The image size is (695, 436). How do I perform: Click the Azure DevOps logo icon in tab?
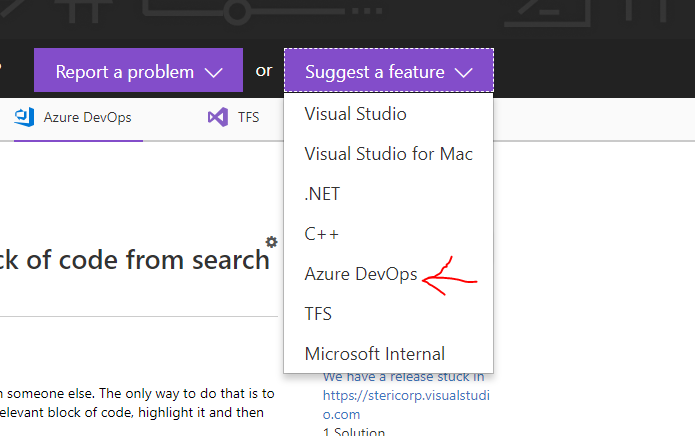(x=24, y=117)
